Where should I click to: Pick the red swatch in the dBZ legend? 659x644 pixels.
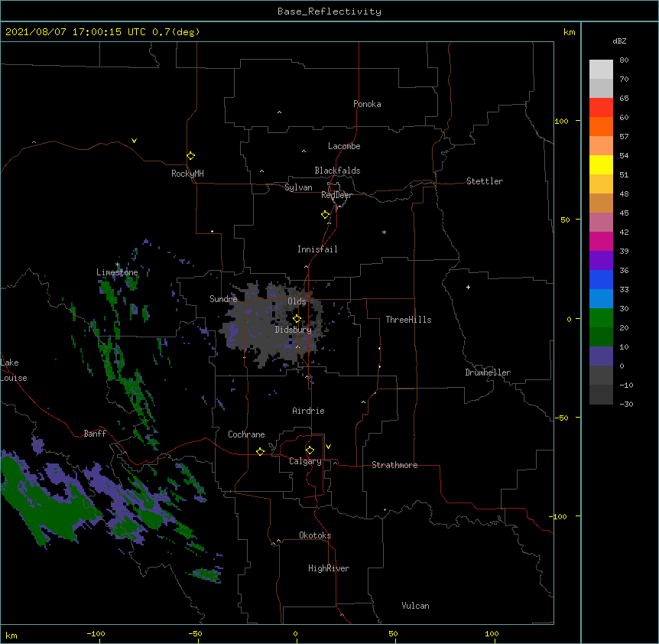point(601,107)
